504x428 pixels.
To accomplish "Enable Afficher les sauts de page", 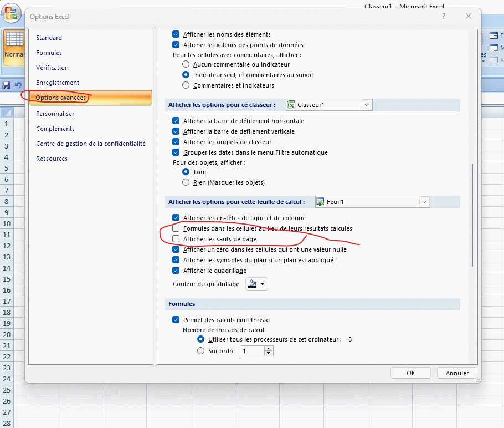I will (176, 239).
